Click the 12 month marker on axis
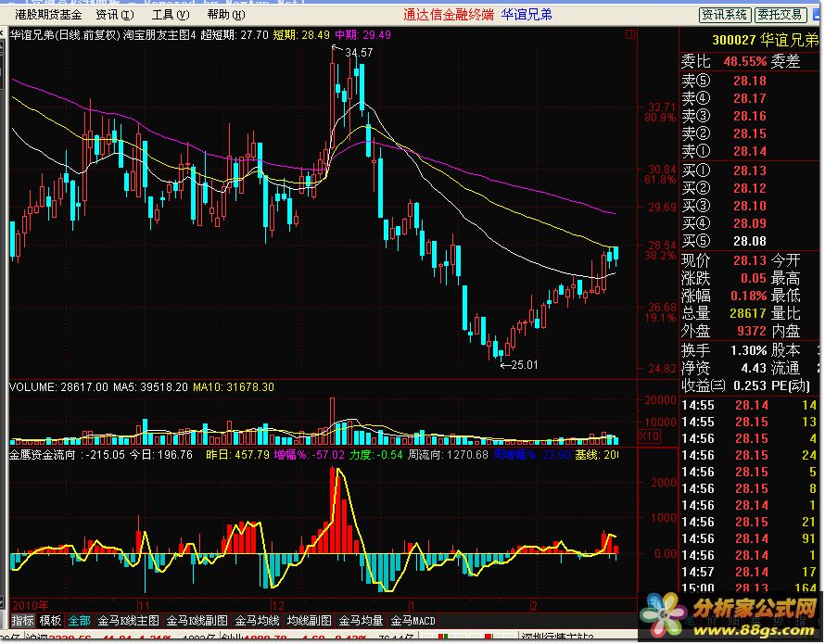The width and height of the screenshot is (825, 644). point(278,606)
